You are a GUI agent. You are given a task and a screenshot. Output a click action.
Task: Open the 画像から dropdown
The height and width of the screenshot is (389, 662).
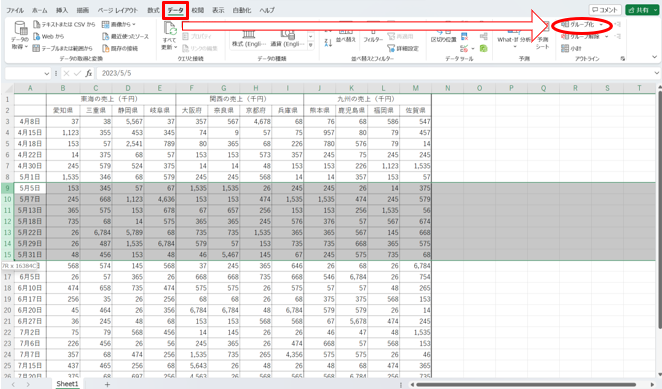click(119, 24)
